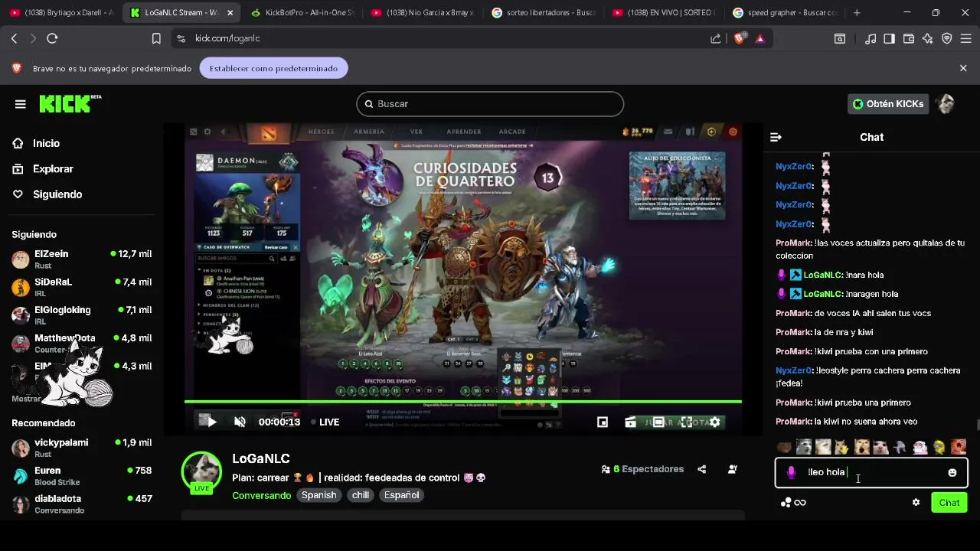Open vickypalami recommended channel
Screen dimensions: 980x551
click(82, 448)
